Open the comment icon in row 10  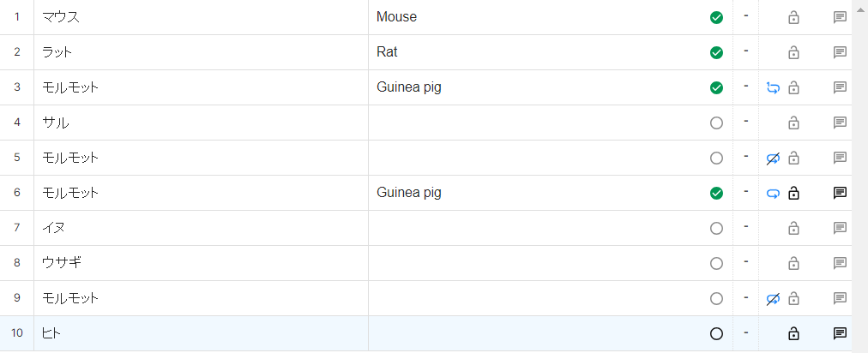click(x=841, y=333)
